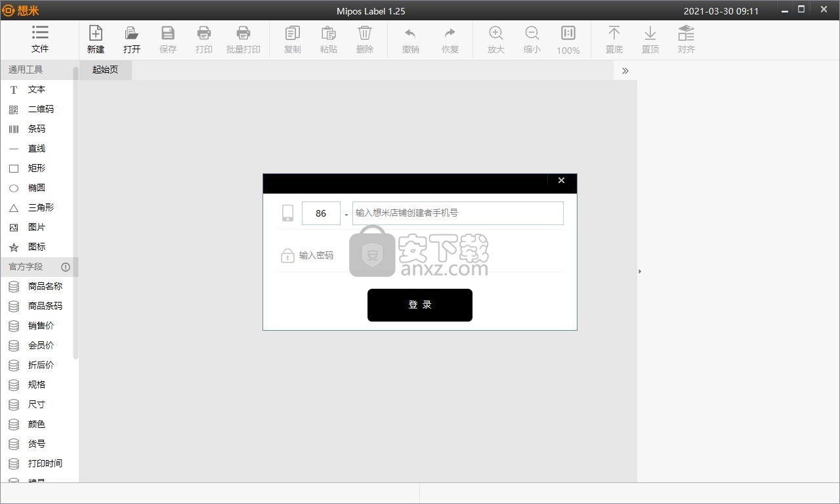Add the 打印时间 field
This screenshot has height=504, width=840.
coord(37,463)
